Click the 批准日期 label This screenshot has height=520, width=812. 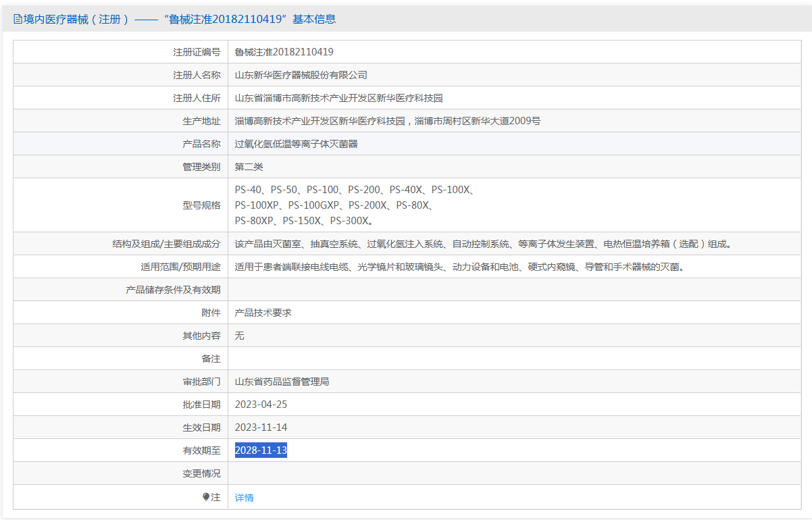[201, 405]
